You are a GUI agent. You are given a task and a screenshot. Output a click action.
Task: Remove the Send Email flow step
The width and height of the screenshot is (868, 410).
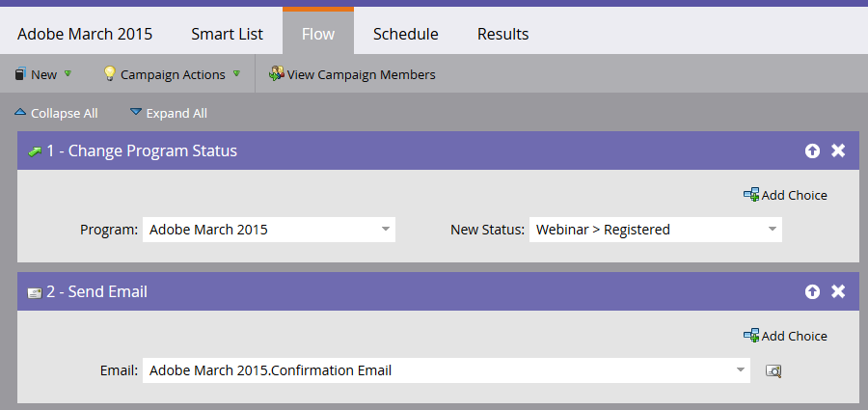pos(838,291)
